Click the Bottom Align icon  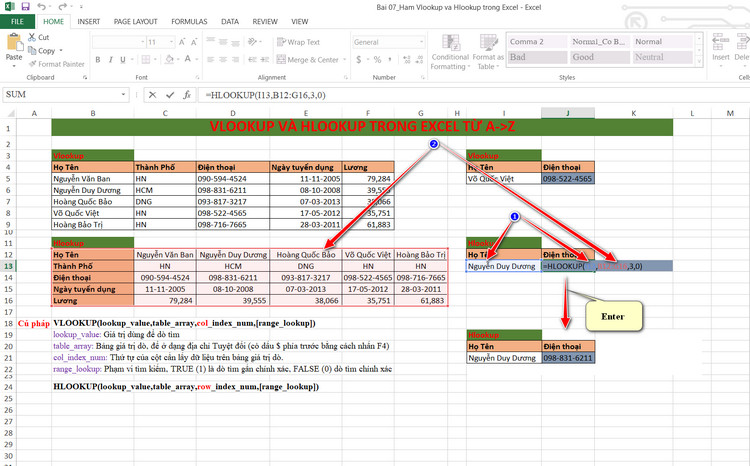coord(235,42)
